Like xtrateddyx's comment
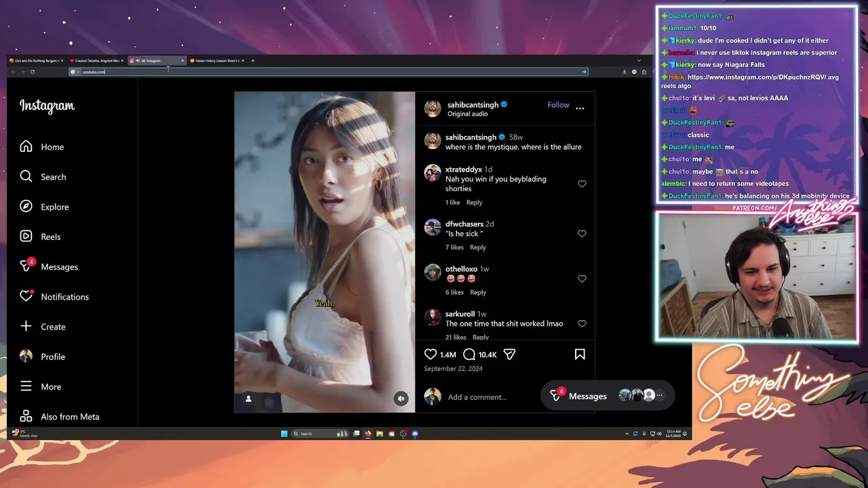868x488 pixels. tap(582, 184)
